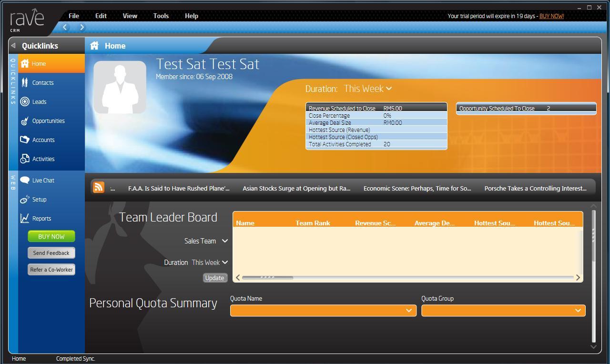
Task: Open the Sales Team dropdown
Action: click(225, 241)
